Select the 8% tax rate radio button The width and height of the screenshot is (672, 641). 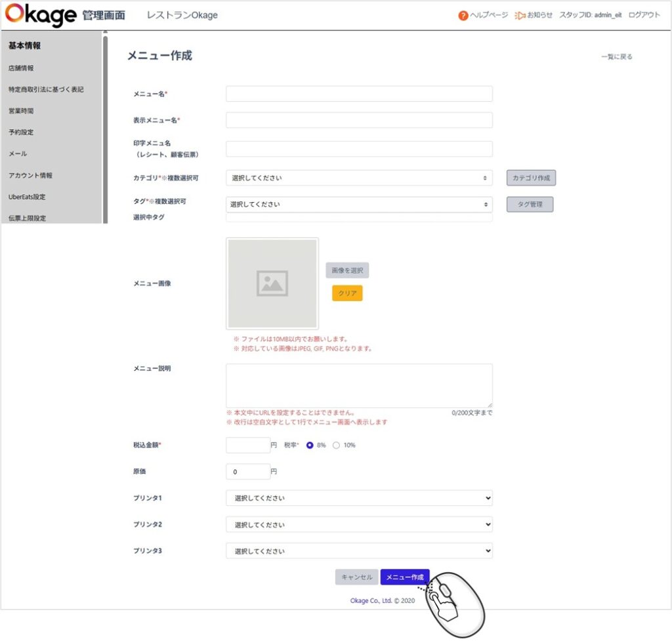click(x=310, y=445)
